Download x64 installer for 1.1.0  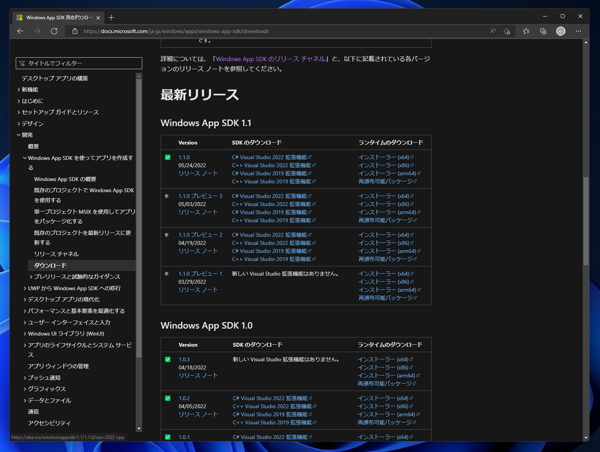pyautogui.click(x=386, y=157)
